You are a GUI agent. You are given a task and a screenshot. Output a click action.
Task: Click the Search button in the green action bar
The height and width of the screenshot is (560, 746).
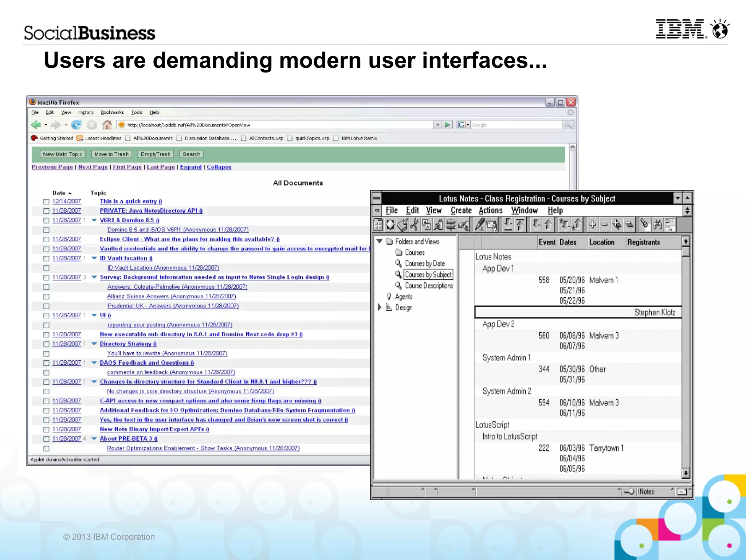(x=192, y=154)
